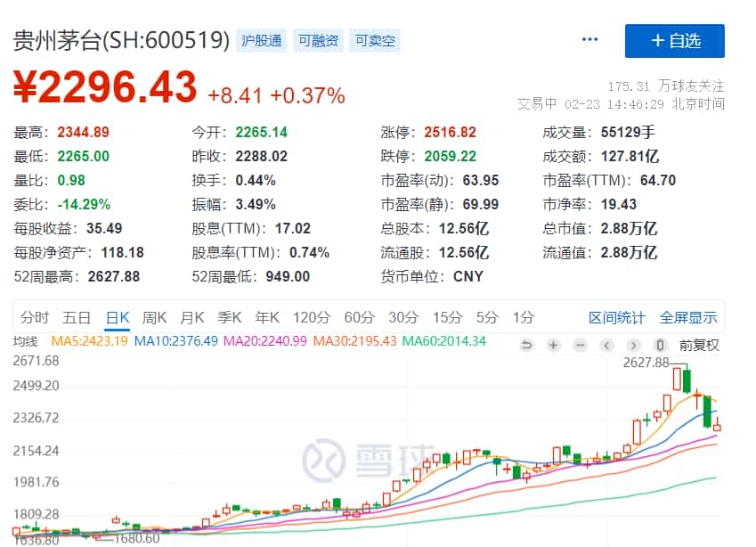Click the candlestick style icon

point(661,345)
